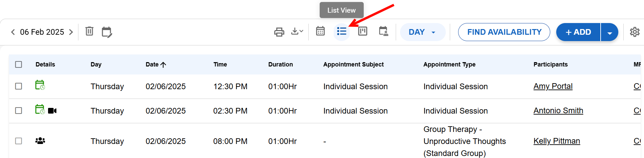The width and height of the screenshot is (644, 158).
Task: Click video camera icon for Antonio Smith
Action: pos(52,111)
